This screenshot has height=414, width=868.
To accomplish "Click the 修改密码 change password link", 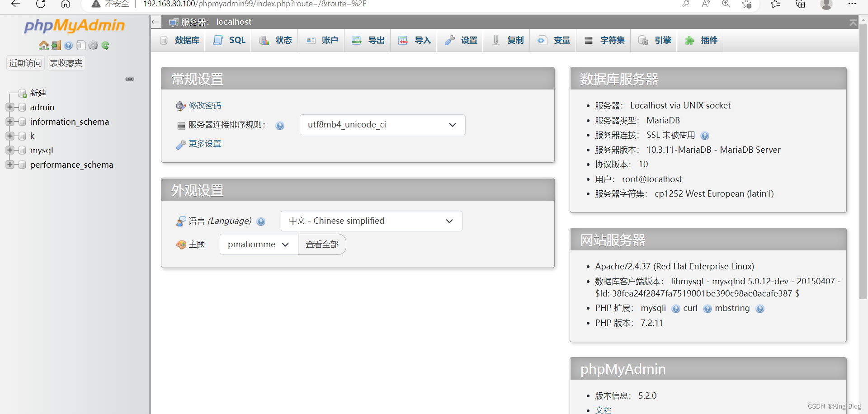I will pos(205,105).
